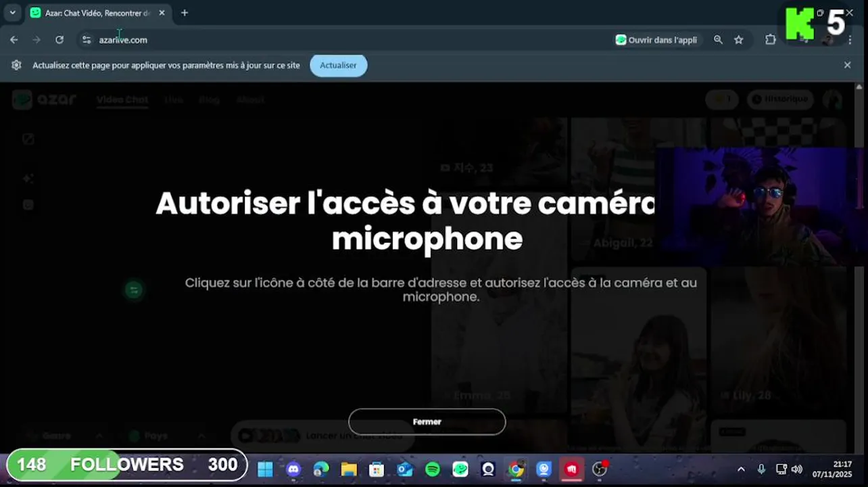Image resolution: width=868 pixels, height=487 pixels.
Task: Open OBS Studio from the taskbar
Action: (600, 469)
